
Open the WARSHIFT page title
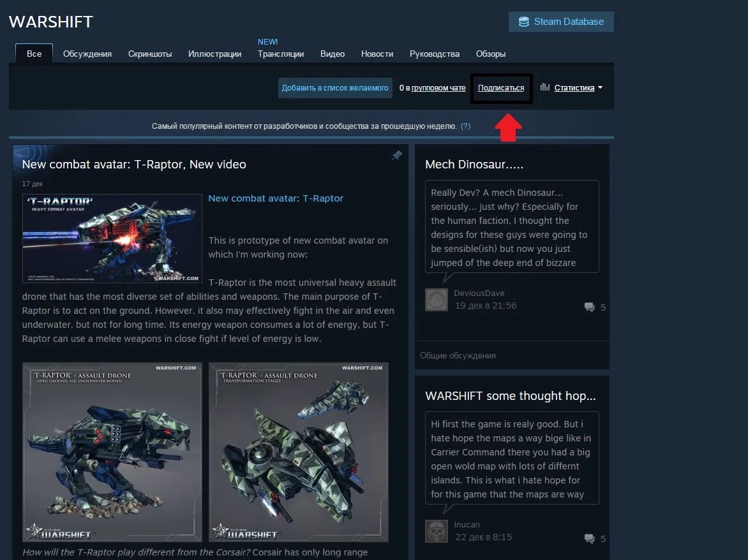point(50,22)
